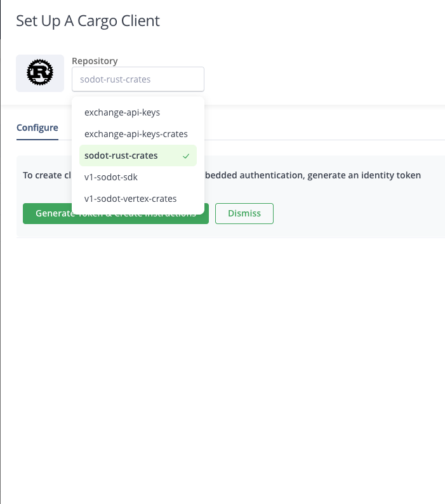445x504 pixels.
Task: Click the Set Up A Cargo Client heading
Action: 88,21
